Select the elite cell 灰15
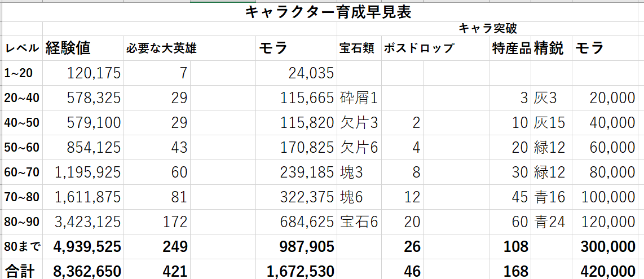This screenshot has height=279, width=644. click(x=551, y=123)
